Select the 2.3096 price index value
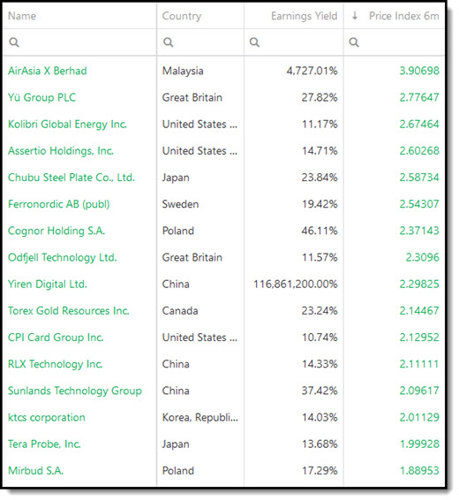Screen dimensions: 459x500 click(422, 257)
